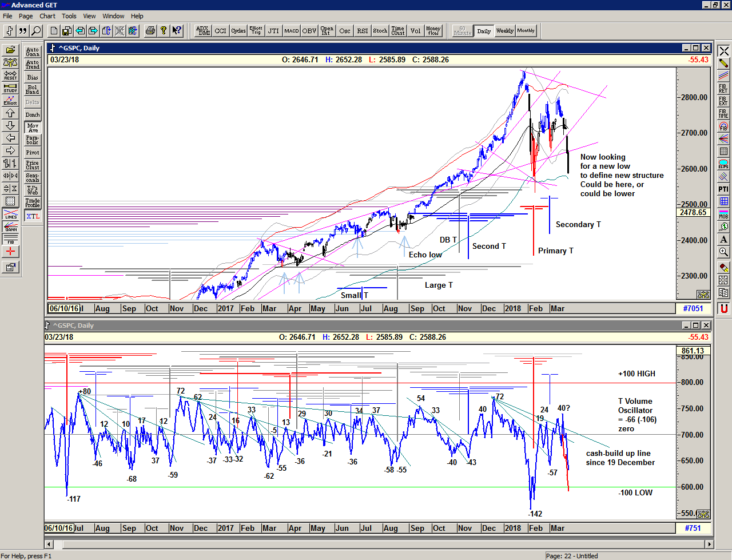Select the MOB tool
The height and width of the screenshot is (560, 732).
723,214
